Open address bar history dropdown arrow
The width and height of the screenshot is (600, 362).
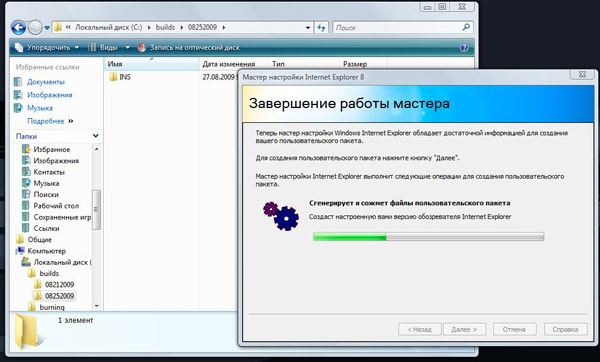tap(308, 28)
